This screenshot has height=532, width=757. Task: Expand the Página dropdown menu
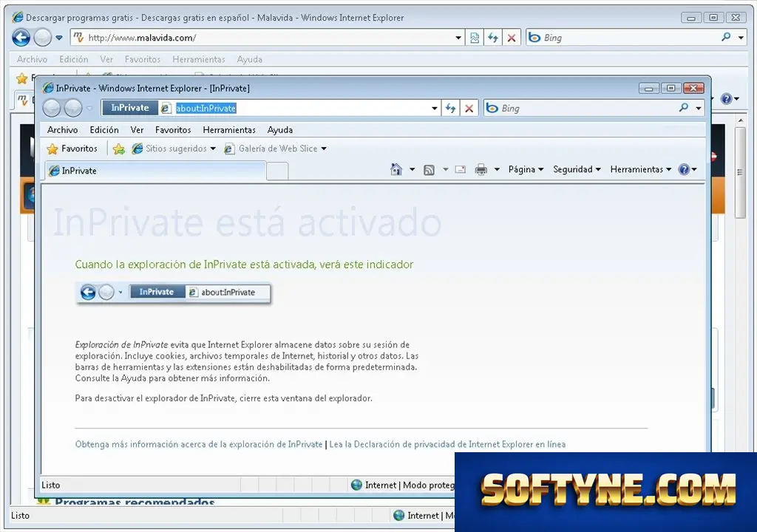(526, 169)
